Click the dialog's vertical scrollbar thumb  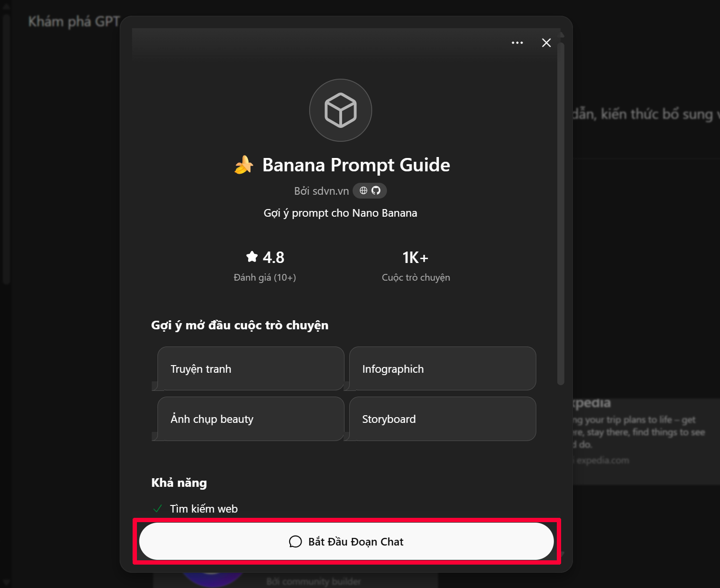coord(561,212)
